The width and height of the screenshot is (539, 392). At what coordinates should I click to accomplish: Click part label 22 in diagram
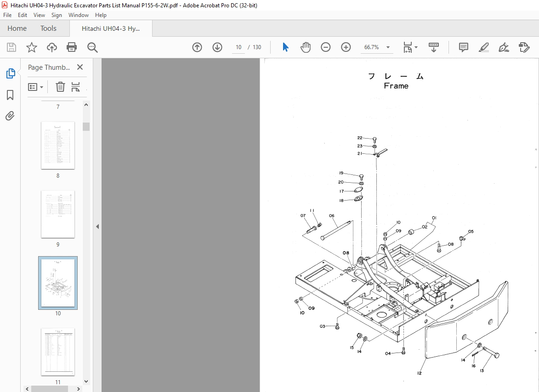(359, 138)
